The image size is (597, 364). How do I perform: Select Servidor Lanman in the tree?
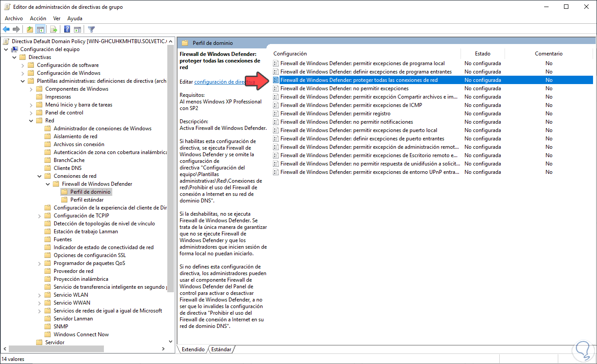click(73, 319)
